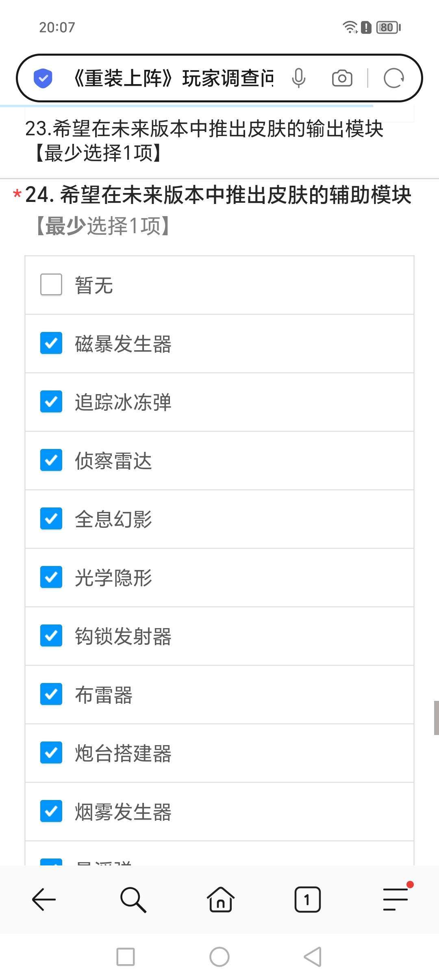The height and width of the screenshot is (980, 439).
Task: Open the tab switcher showing 1
Action: pos(307,900)
